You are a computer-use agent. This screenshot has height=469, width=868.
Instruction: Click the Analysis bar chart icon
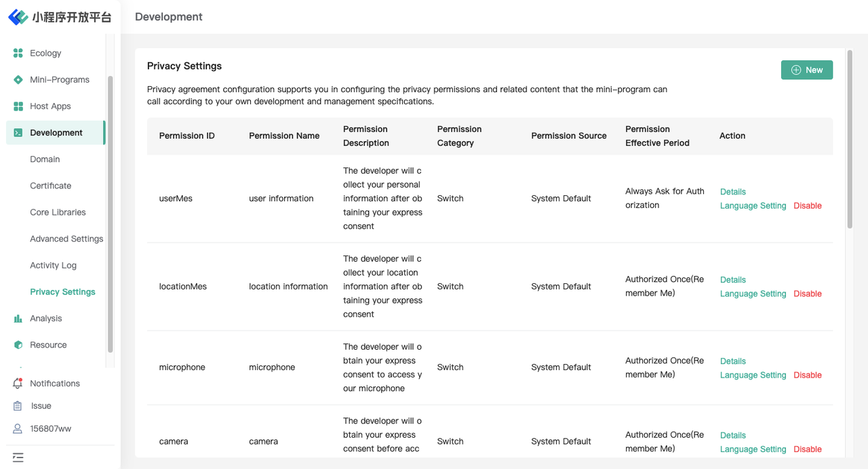18,319
